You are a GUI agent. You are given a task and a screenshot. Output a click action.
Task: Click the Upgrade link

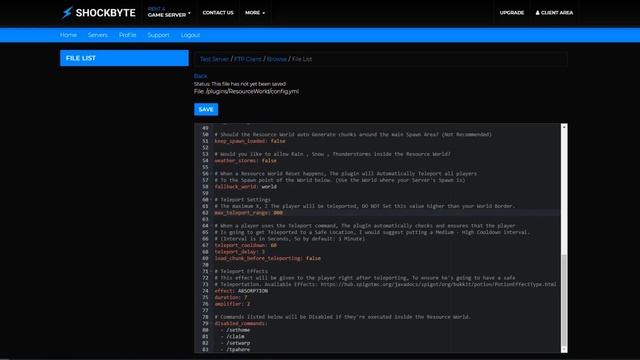click(x=511, y=13)
